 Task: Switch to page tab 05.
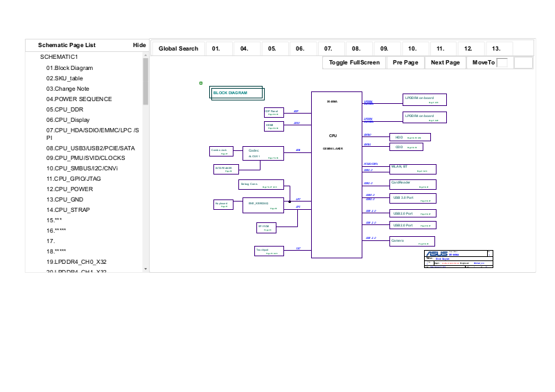(272, 48)
